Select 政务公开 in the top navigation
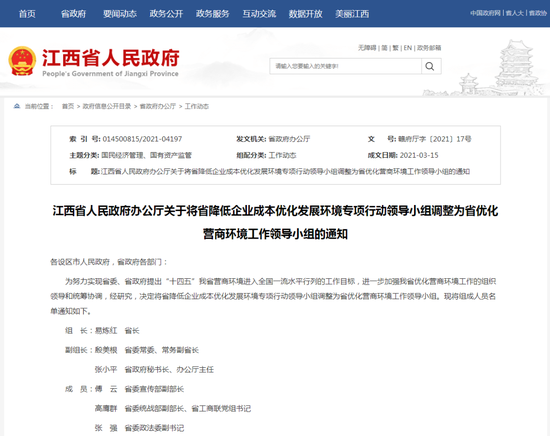 (x=166, y=14)
